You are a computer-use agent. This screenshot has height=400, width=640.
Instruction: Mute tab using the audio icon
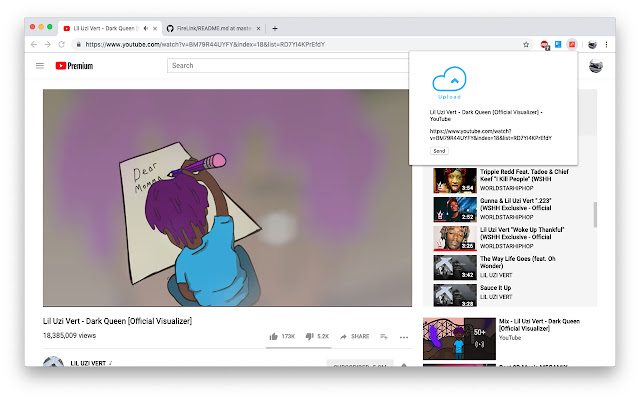[146, 29]
